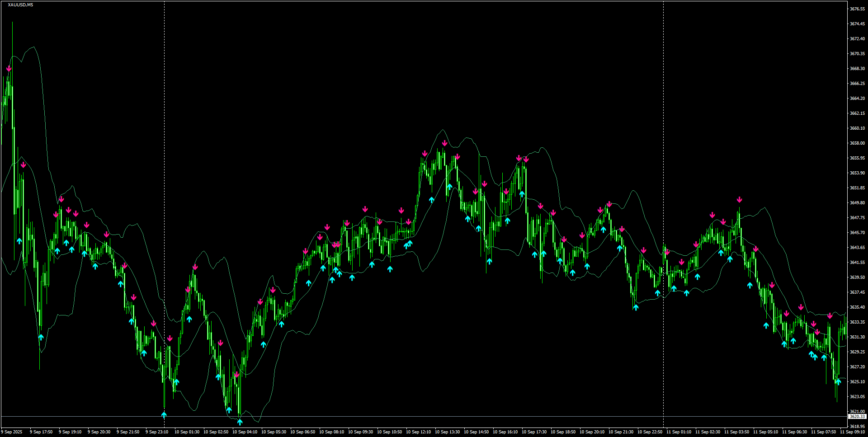
Task: Pick the 10 Sep 06:50 time label
Action: tap(302, 432)
